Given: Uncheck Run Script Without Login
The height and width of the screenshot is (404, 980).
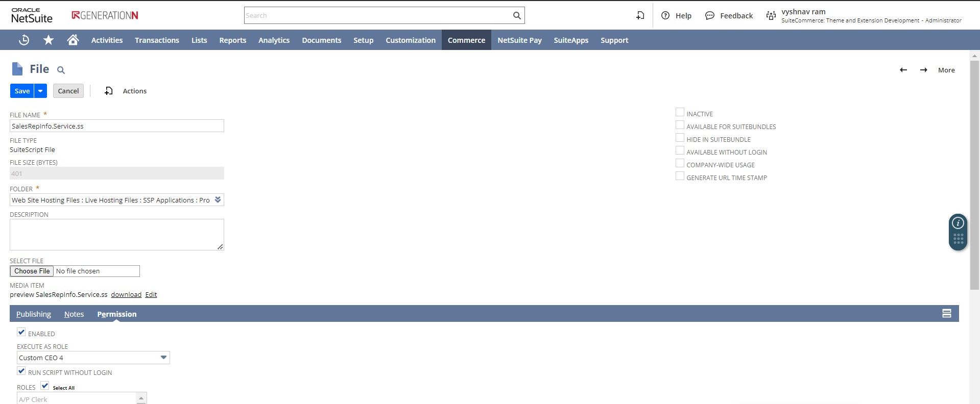Looking at the screenshot, I should [21, 371].
